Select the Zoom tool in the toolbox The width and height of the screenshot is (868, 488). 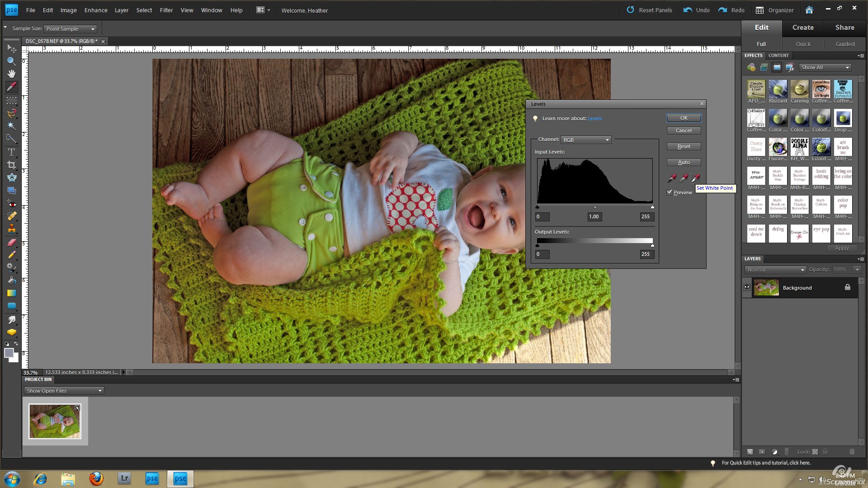[11, 61]
